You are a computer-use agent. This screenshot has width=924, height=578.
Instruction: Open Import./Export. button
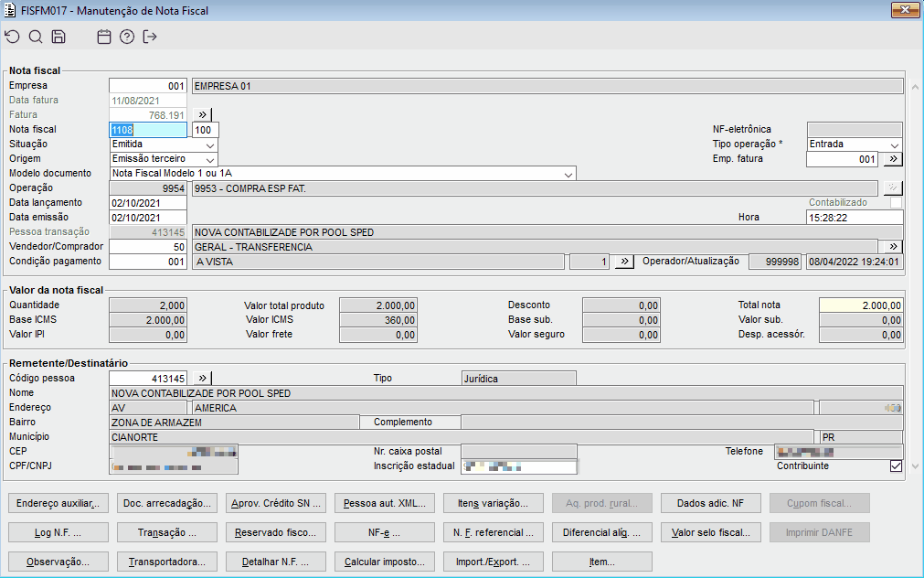point(494,562)
